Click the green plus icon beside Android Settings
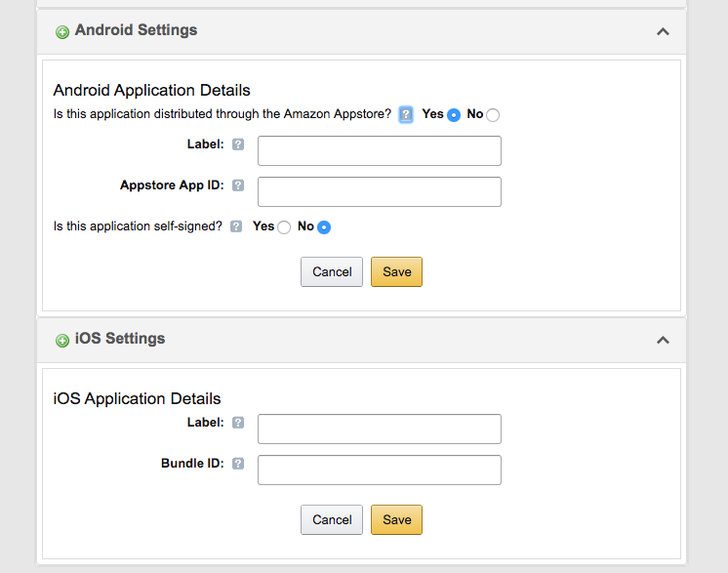Image resolution: width=728 pixels, height=573 pixels. (62, 32)
